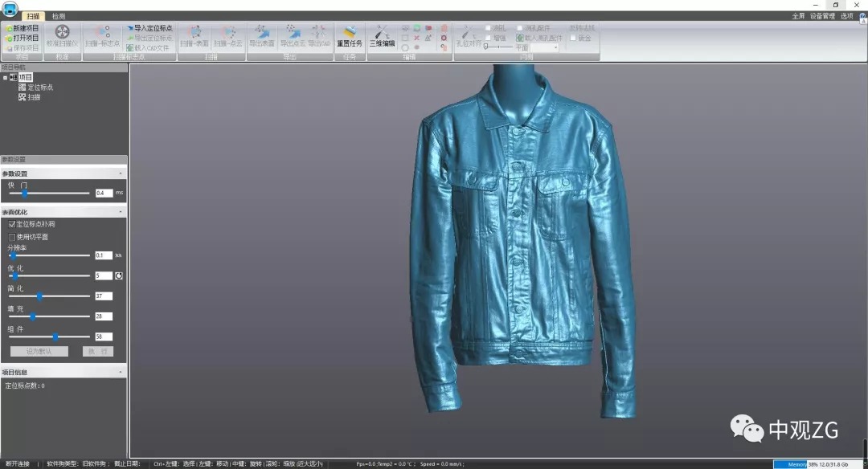
Task: Click the refresh icon beside 优化 value
Action: (x=119, y=275)
